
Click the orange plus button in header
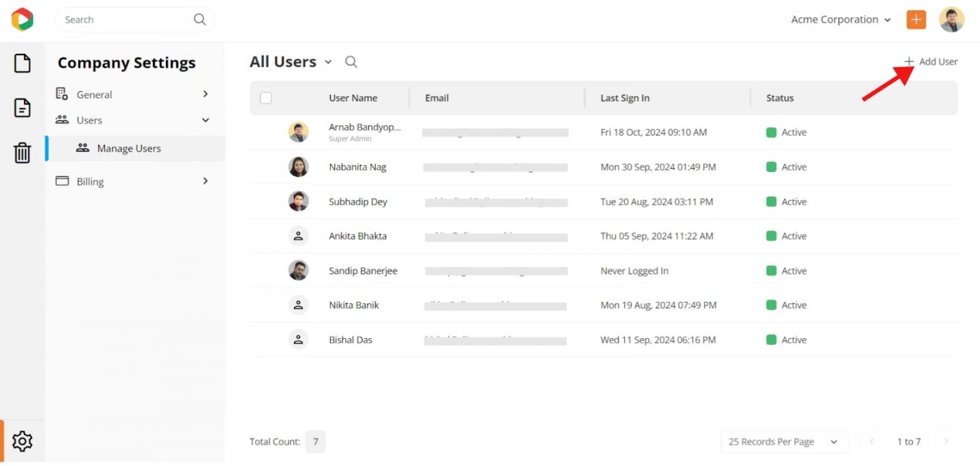[916, 20]
